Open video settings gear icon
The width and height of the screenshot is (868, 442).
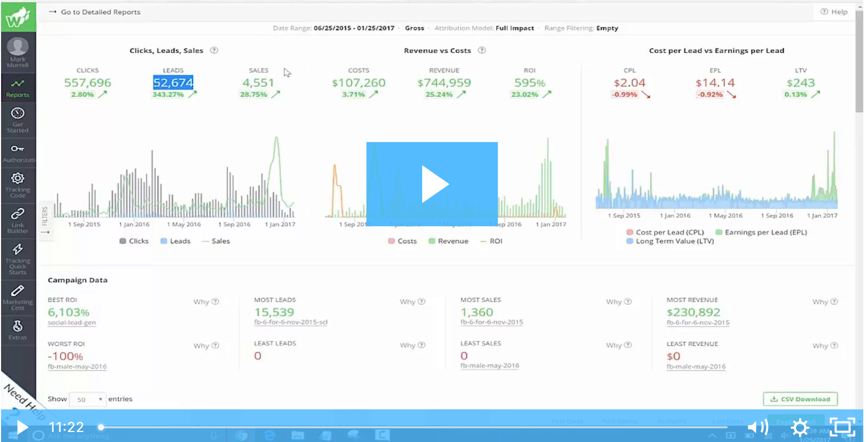pos(800,427)
